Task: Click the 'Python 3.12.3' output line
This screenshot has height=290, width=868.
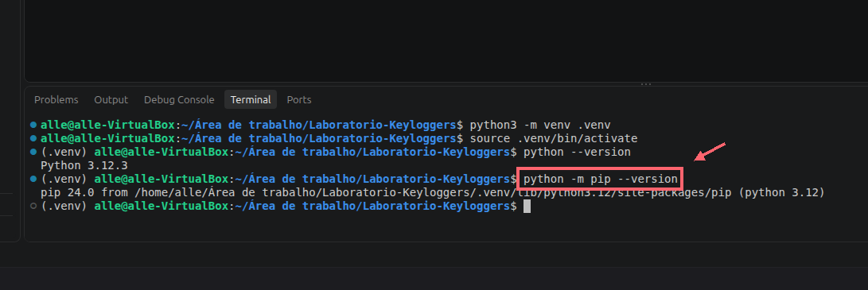Action: coord(84,165)
